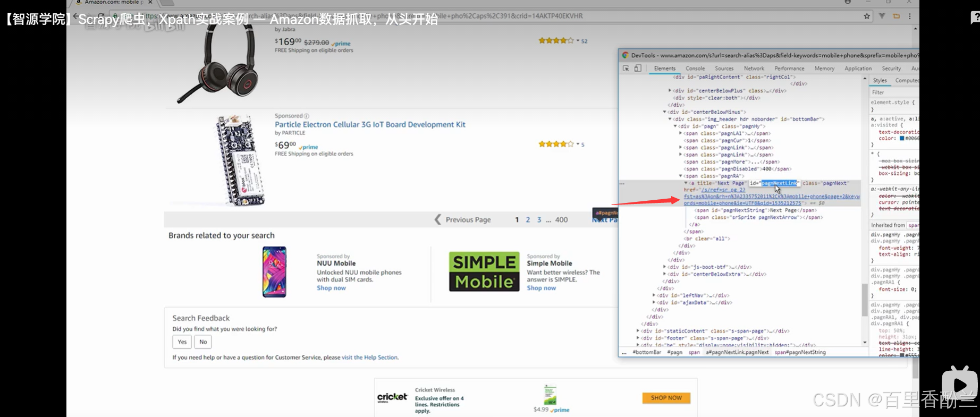980x417 pixels.
Task: Click the SIMPLE Mobile logo image
Action: [484, 271]
